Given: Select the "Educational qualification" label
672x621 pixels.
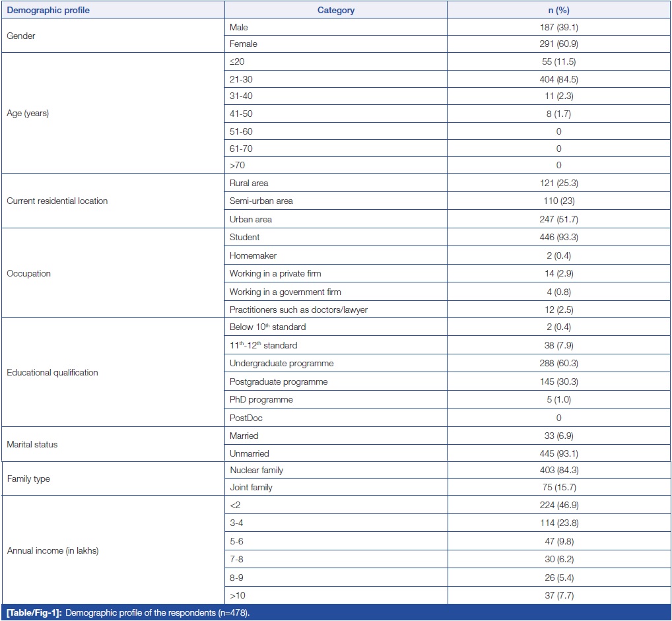Looking at the screenshot, I should coord(52,373).
